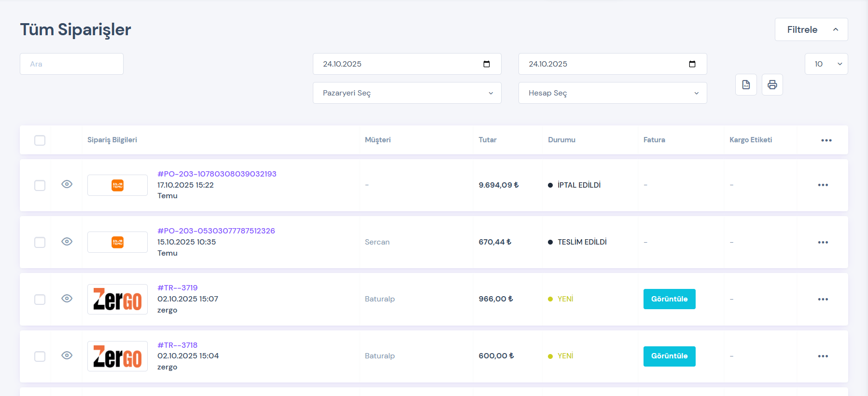Focus the Ara search field
The width and height of the screenshot is (868, 396).
[x=71, y=64]
